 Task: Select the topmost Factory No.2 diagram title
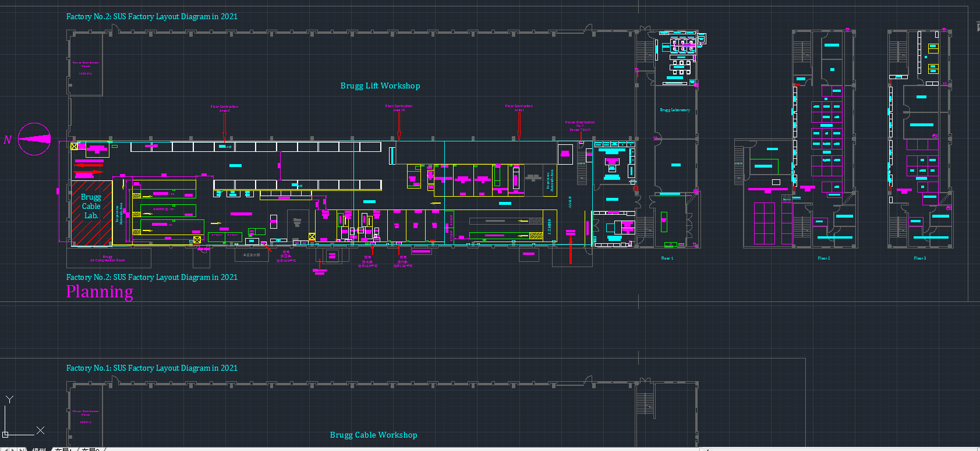coord(152,17)
